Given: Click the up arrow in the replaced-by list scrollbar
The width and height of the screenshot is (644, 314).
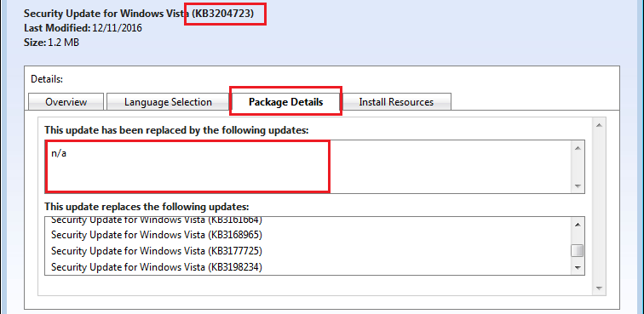Looking at the screenshot, I should pyautogui.click(x=578, y=148).
